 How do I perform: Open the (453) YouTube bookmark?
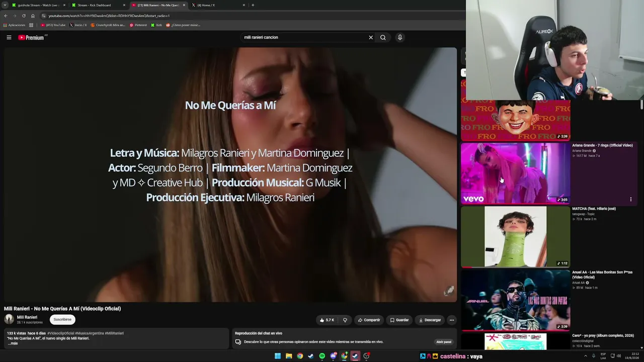(x=53, y=25)
